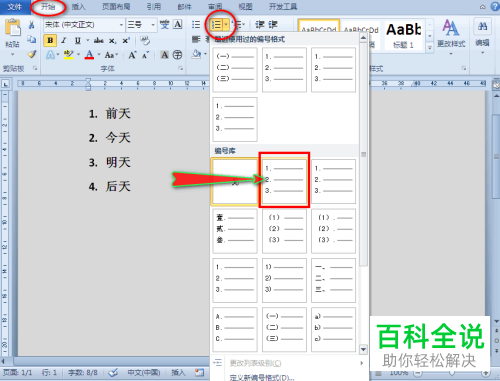Select the 无 (none) numbering option
Viewport: 500px width, 381px height.
(x=235, y=181)
